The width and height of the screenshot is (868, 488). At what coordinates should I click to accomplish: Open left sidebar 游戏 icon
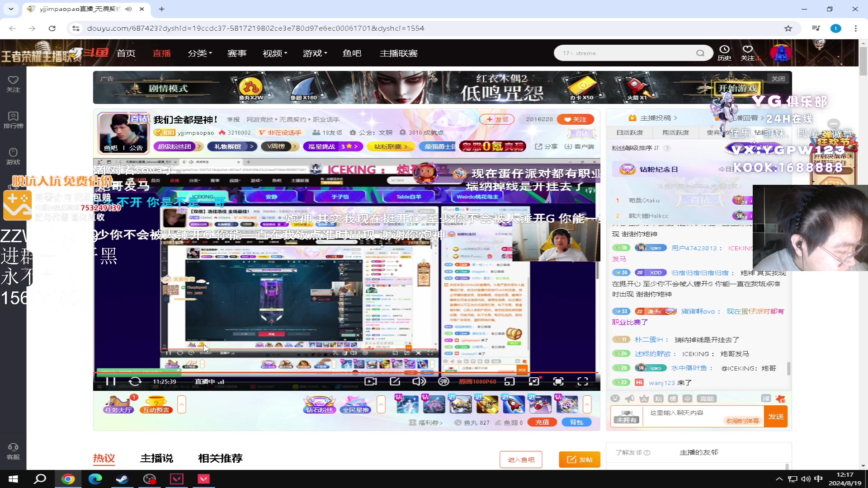[x=13, y=156]
